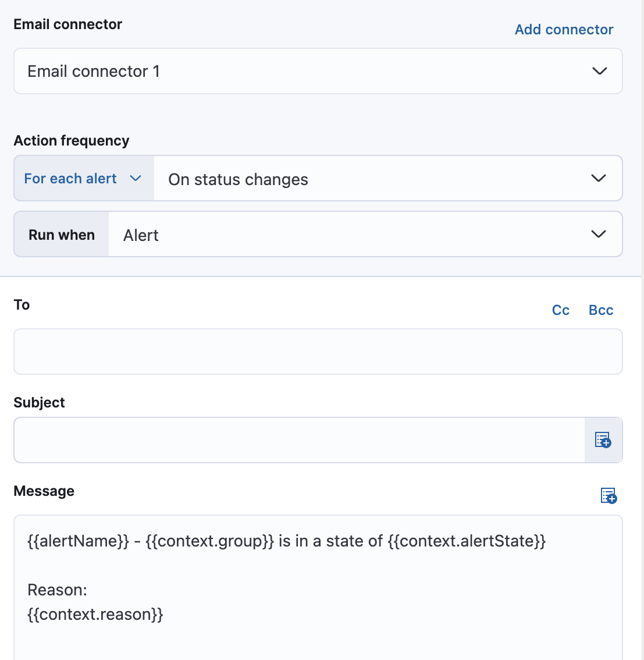Select the variable insertion icon above Message
The height and width of the screenshot is (660, 644).
click(607, 495)
